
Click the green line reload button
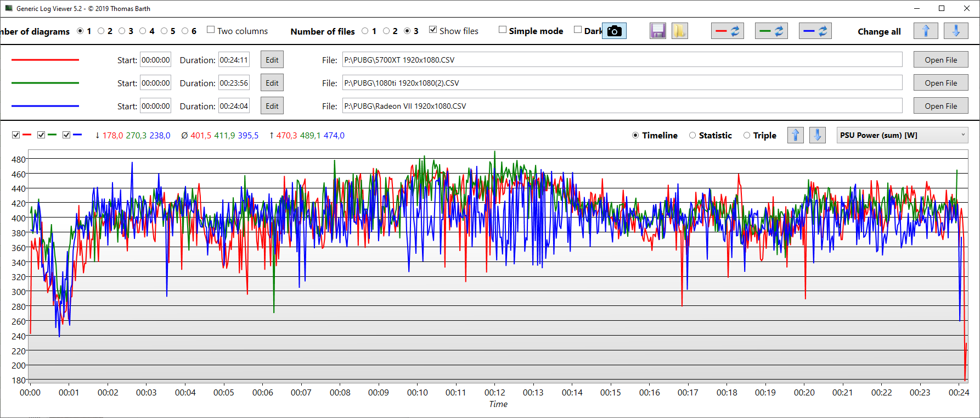[771, 31]
